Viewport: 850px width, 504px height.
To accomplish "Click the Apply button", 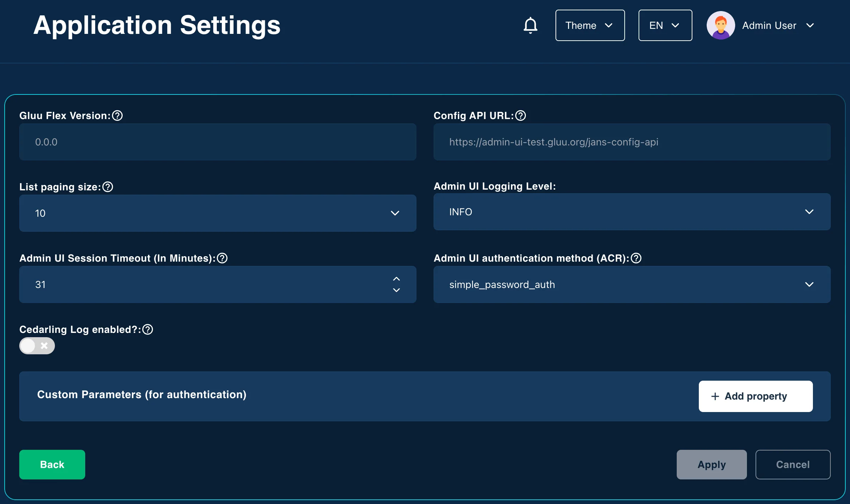I will click(x=712, y=464).
